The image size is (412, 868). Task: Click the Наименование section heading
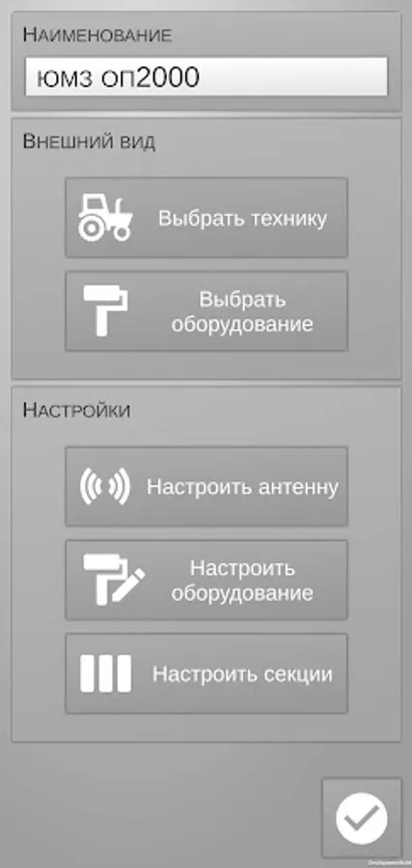pyautogui.click(x=96, y=35)
